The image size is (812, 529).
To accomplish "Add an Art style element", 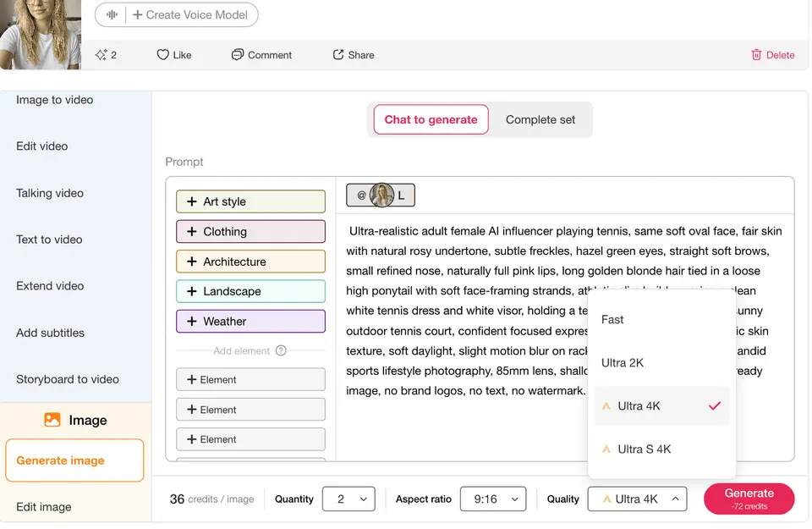I will point(250,201).
